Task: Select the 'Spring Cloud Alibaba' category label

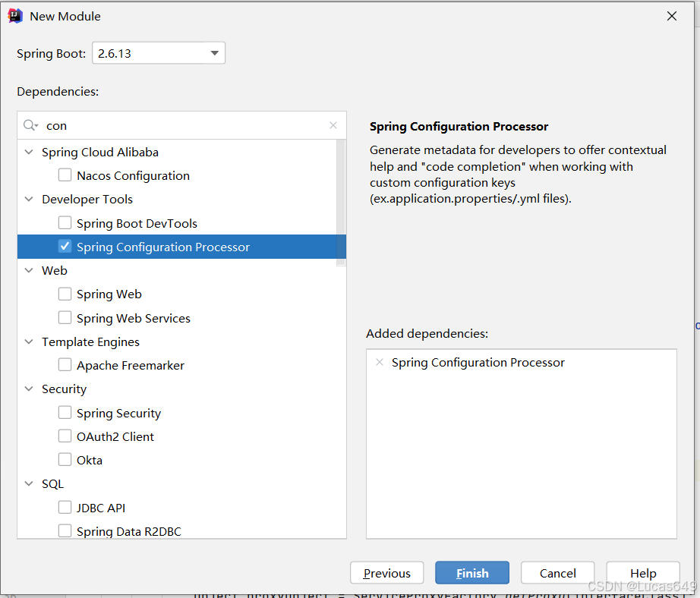Action: tap(100, 153)
